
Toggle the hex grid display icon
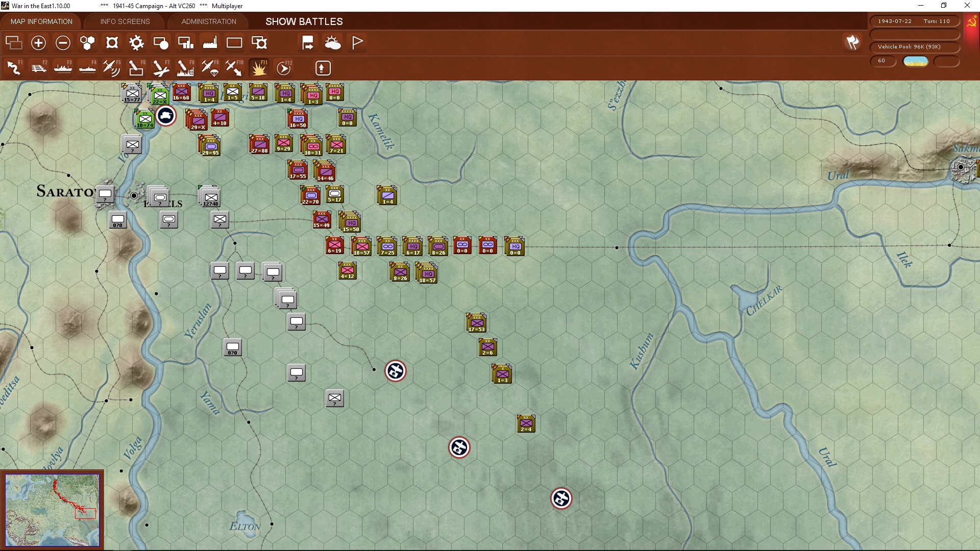tap(87, 43)
